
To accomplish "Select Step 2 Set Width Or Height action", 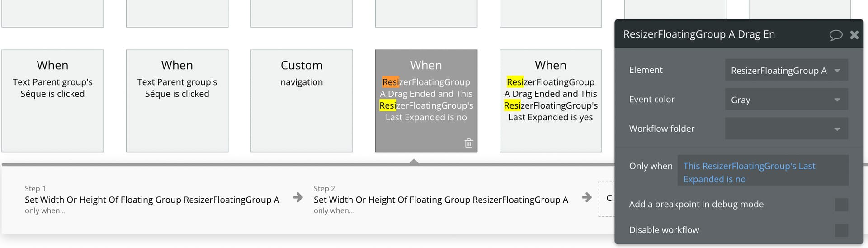I will (x=441, y=200).
